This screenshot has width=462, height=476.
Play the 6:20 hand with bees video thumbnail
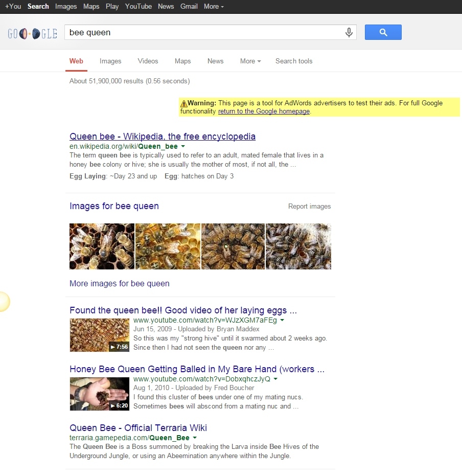[100, 394]
